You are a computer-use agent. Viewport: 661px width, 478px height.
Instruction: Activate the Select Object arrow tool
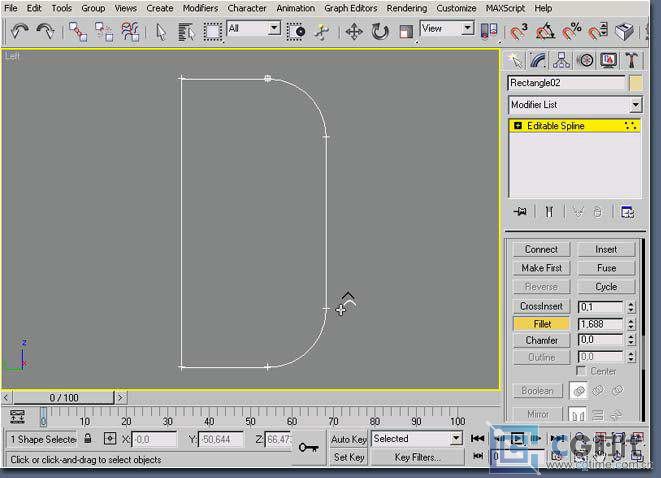161,32
